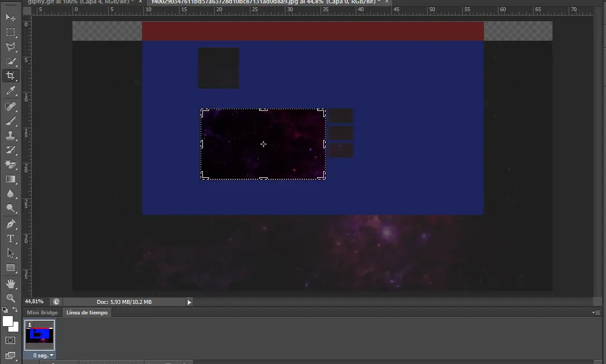Select the Brush tool
606x364 pixels.
click(x=11, y=120)
